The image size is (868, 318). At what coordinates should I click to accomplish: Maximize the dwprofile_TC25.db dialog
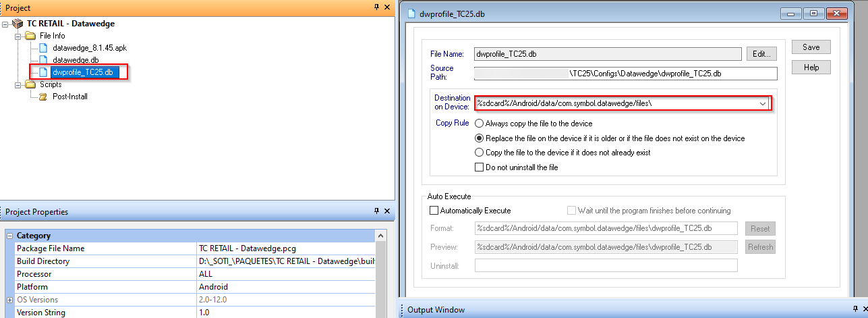pyautogui.click(x=814, y=14)
